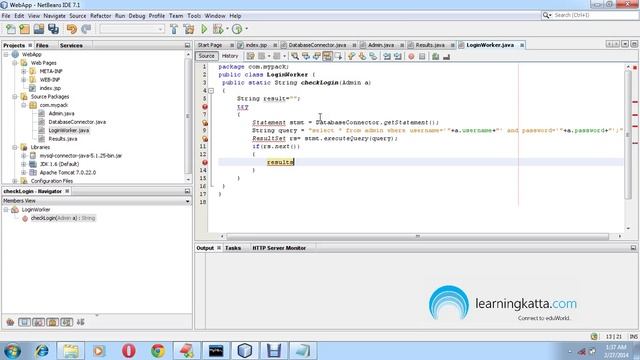Toggle Show Non-Public Members in Navigator
The width and height of the screenshot is (640, 360).
pyautogui.click(x=52, y=322)
